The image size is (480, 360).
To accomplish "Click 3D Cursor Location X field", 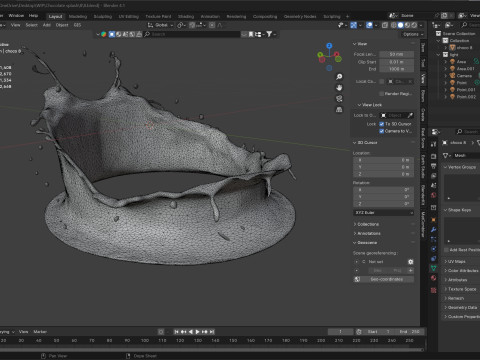I will [383, 160].
